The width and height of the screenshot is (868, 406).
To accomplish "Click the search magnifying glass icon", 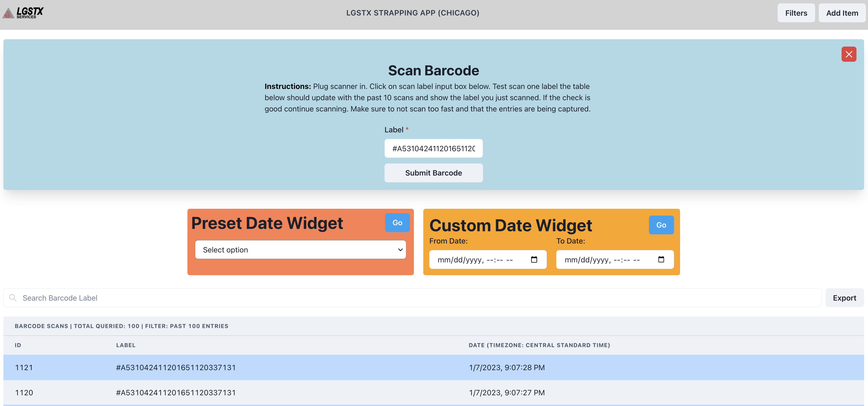I will pyautogui.click(x=13, y=298).
